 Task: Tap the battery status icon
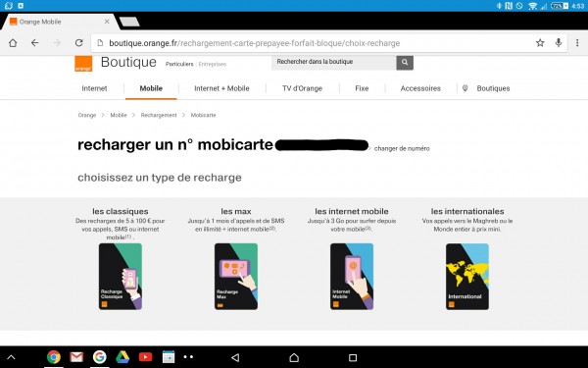click(x=560, y=6)
